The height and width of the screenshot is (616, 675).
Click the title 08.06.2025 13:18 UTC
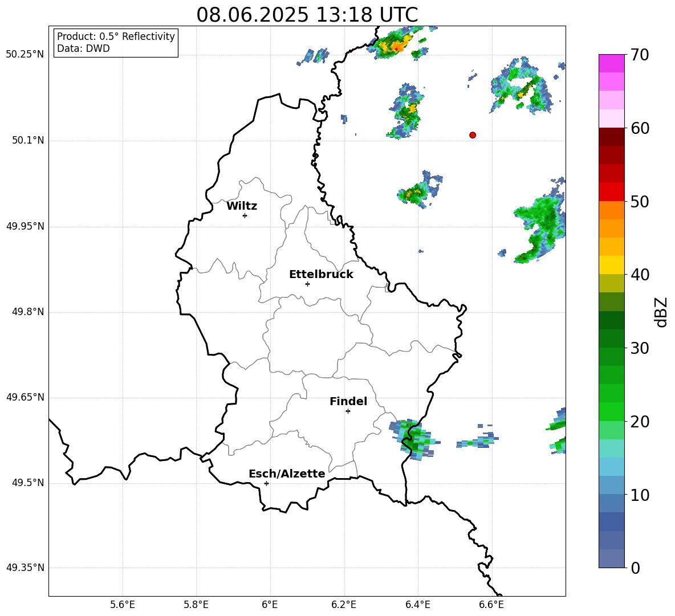tap(307, 15)
